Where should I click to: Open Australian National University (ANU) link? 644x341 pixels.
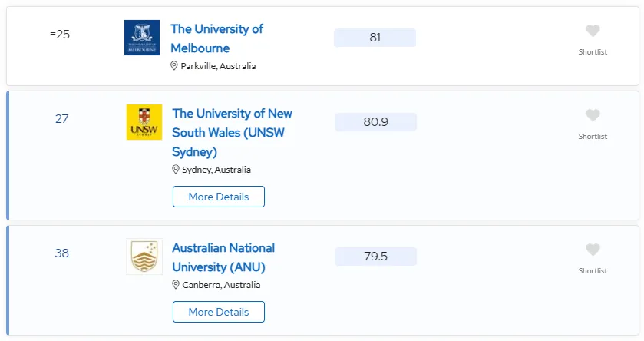tap(223, 257)
